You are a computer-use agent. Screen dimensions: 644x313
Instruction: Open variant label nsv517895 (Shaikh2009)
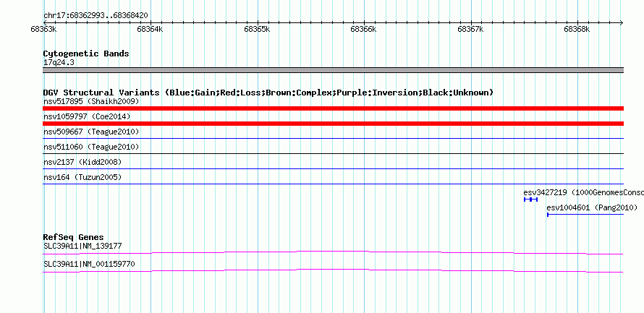(91, 101)
